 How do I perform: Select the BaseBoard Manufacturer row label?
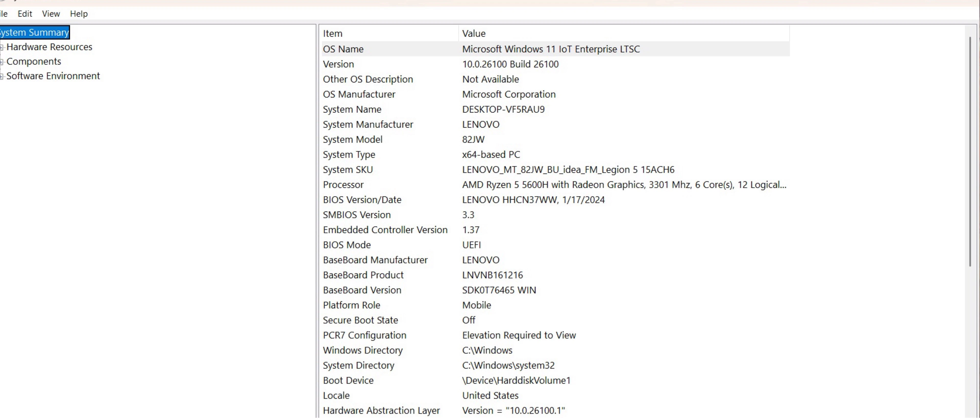tap(375, 260)
